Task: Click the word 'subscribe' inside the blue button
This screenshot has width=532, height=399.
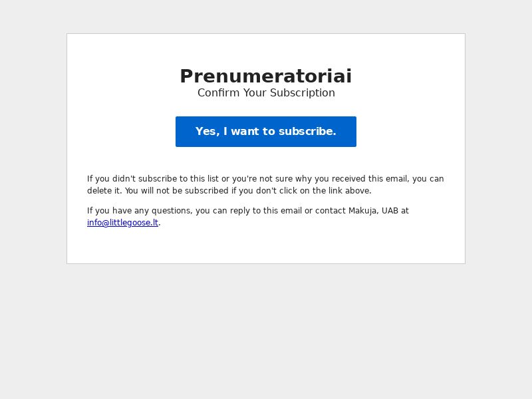Action: coord(307,131)
